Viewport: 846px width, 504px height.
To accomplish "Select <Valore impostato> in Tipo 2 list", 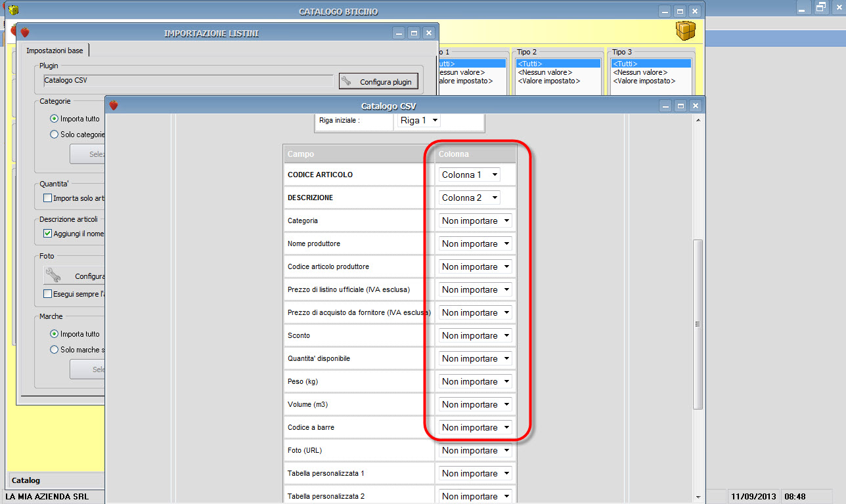I will click(x=558, y=81).
